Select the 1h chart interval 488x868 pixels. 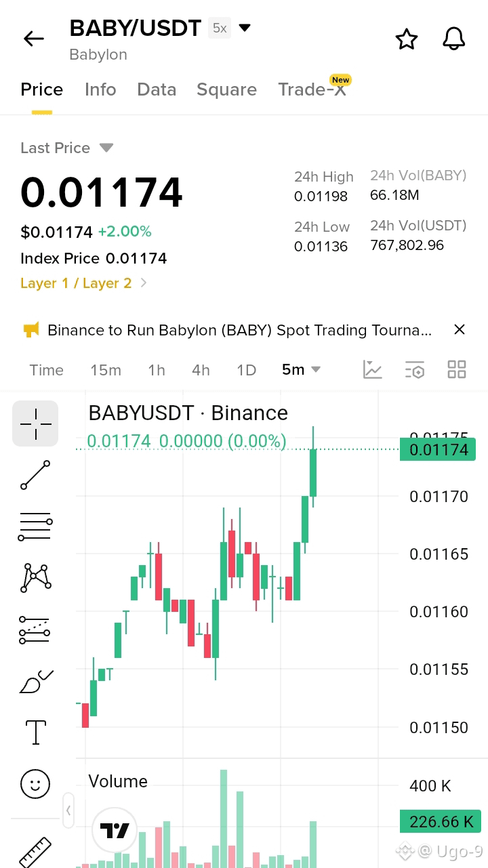click(x=157, y=370)
